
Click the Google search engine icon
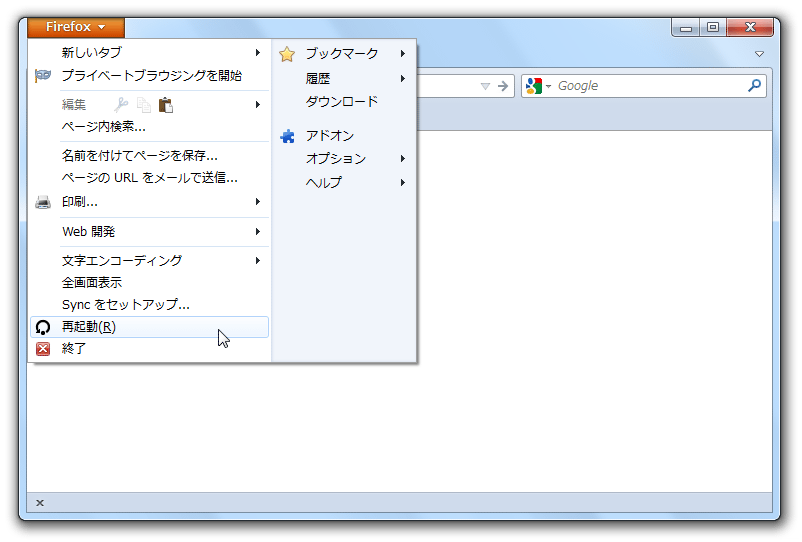(533, 86)
